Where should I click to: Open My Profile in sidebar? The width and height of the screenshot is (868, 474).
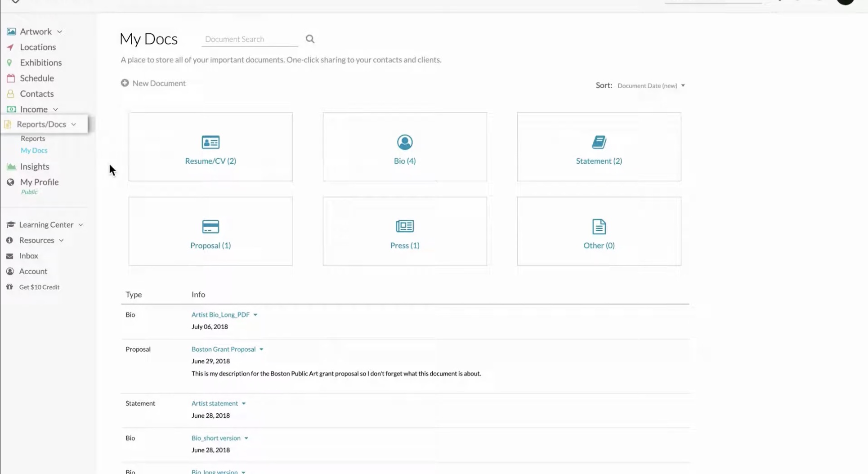coord(39,182)
